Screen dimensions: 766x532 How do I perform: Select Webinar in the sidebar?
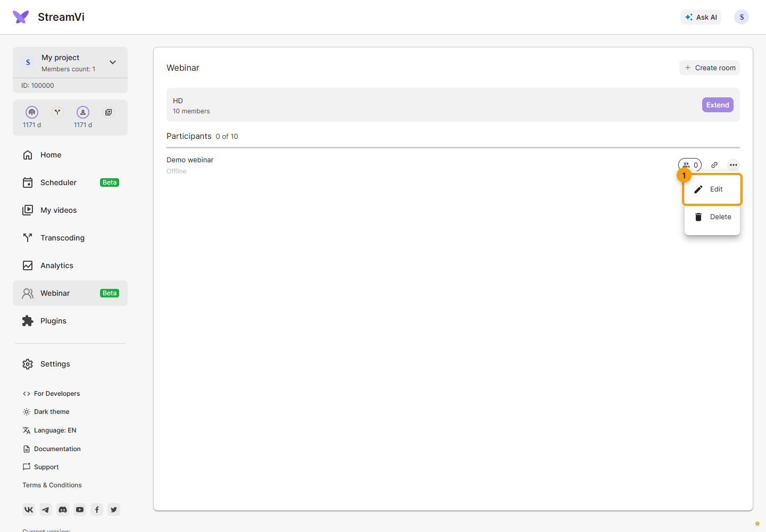point(70,293)
